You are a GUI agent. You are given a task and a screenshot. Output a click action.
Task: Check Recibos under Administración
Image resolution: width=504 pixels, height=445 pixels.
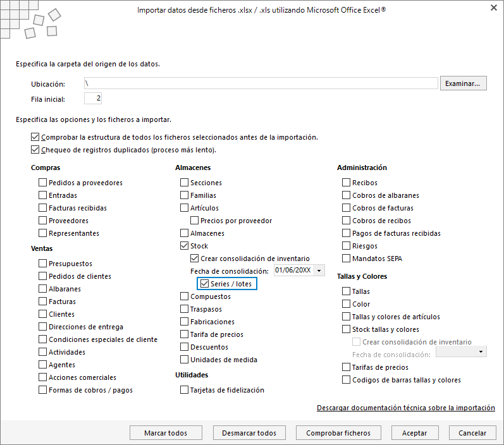(346, 183)
